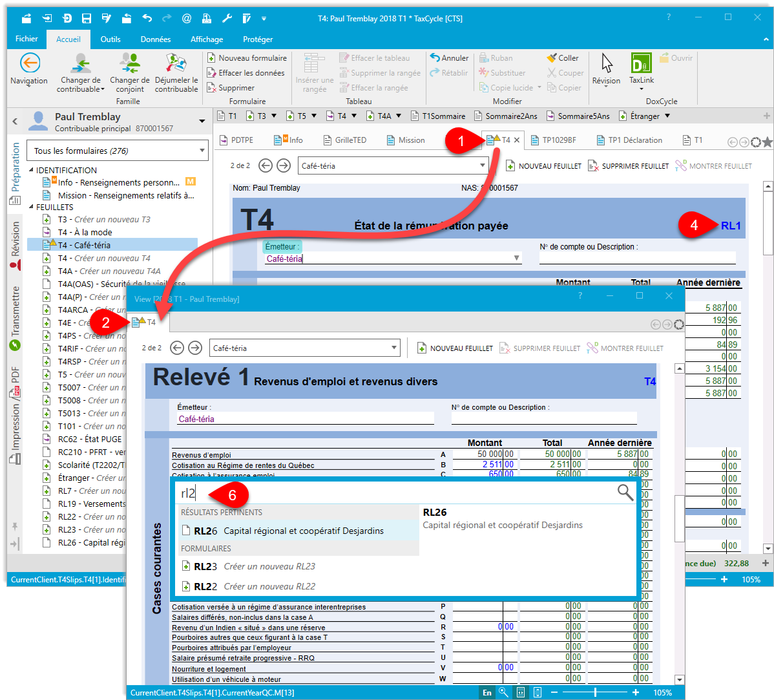774x700 pixels.
Task: Select RL23 Créer un nouveau RL23 result
Action: (x=298, y=566)
